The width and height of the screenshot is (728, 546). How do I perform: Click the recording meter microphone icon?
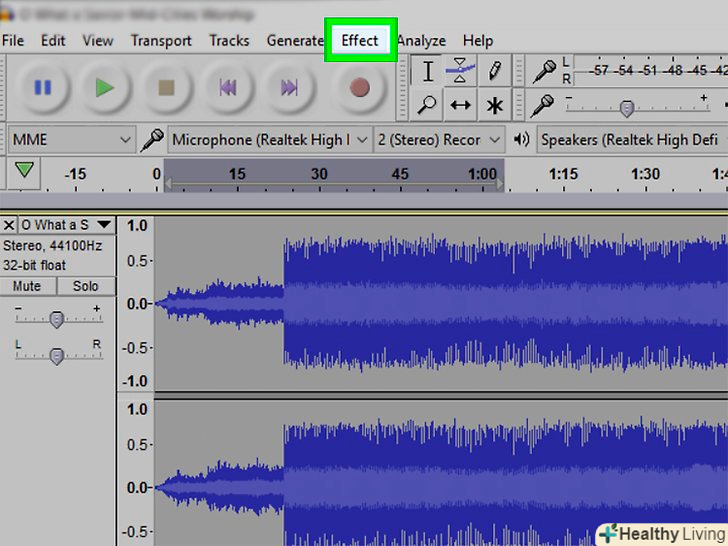[544, 71]
